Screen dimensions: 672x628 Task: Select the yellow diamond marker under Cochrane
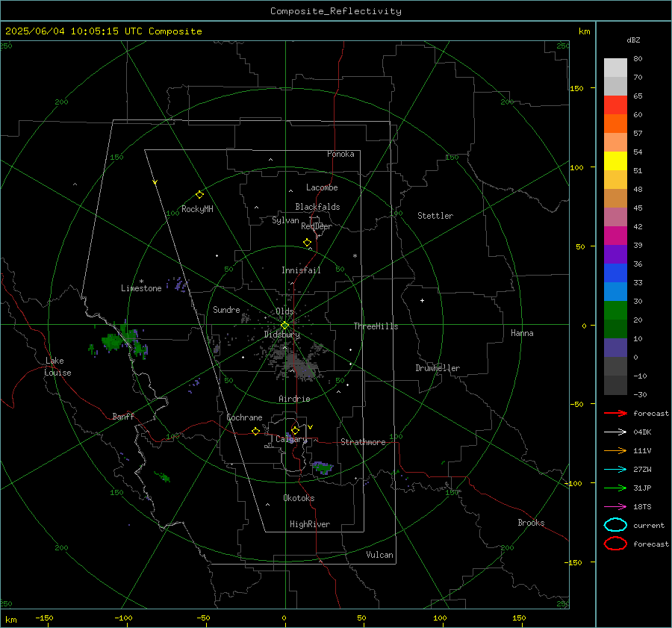coord(255,431)
